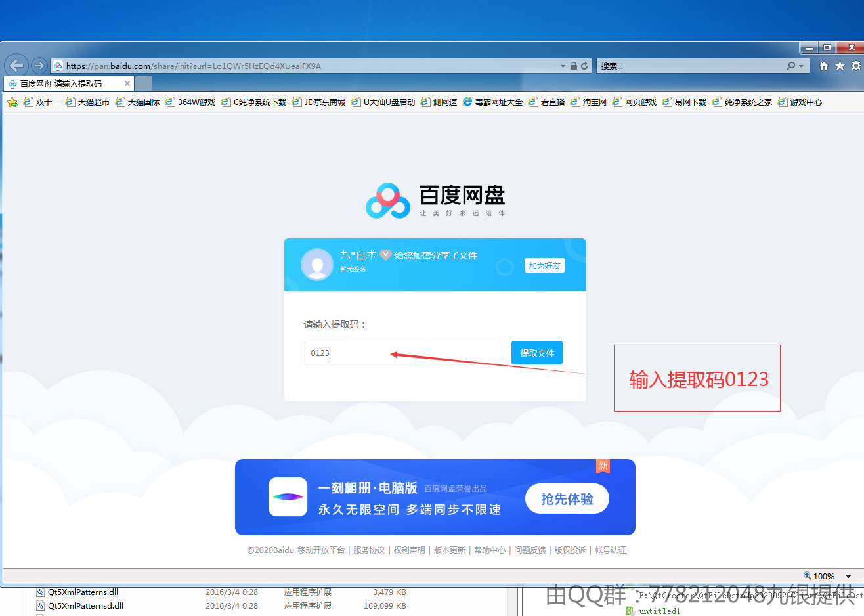Select Qt5XmlPatternsd.dll in the file window
The height and width of the screenshot is (616, 864).
(x=85, y=605)
